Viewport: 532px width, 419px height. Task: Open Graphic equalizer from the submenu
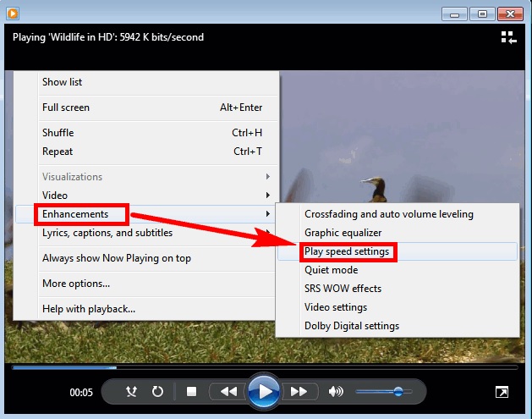click(343, 233)
